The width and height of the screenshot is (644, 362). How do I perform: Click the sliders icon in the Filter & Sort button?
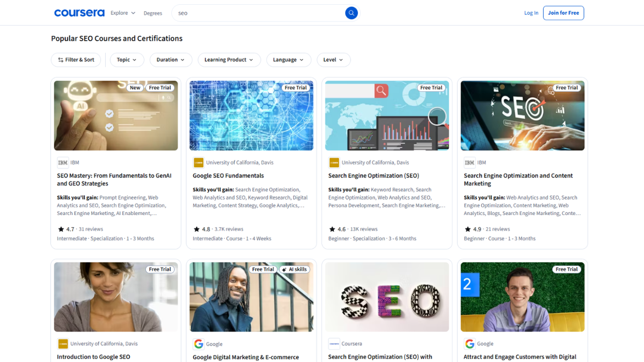click(x=61, y=60)
